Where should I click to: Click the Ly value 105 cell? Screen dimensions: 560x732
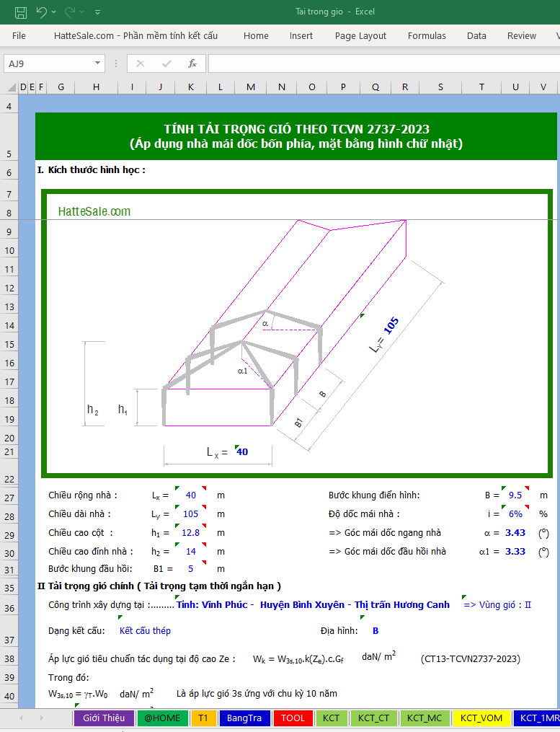click(x=190, y=514)
